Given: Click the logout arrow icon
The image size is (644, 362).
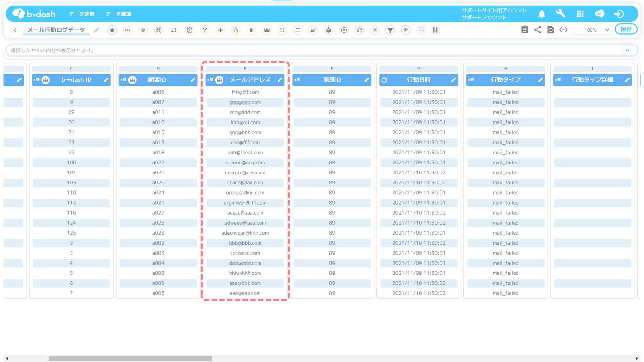Looking at the screenshot, I should [619, 14].
